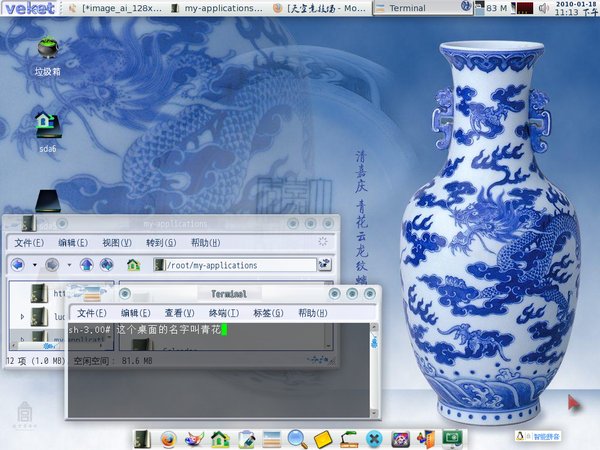Image resolution: width=600 pixels, height=450 pixels.
Task: Click the magnifying glass search icon in dock
Action: pyautogui.click(x=297, y=438)
